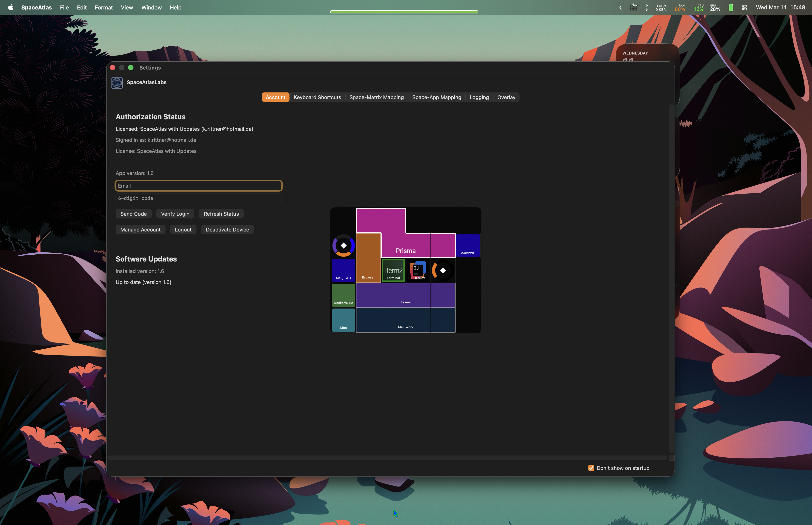The height and width of the screenshot is (525, 812).
Task: Click the SpaceAtlasLabs globe logo icon
Action: point(117,83)
